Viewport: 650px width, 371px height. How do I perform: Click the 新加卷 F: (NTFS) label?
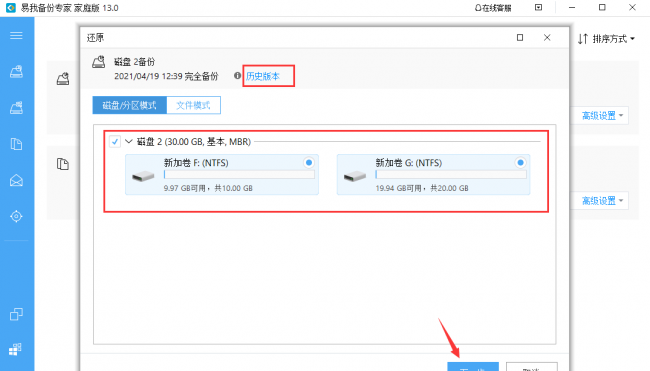[196, 163]
